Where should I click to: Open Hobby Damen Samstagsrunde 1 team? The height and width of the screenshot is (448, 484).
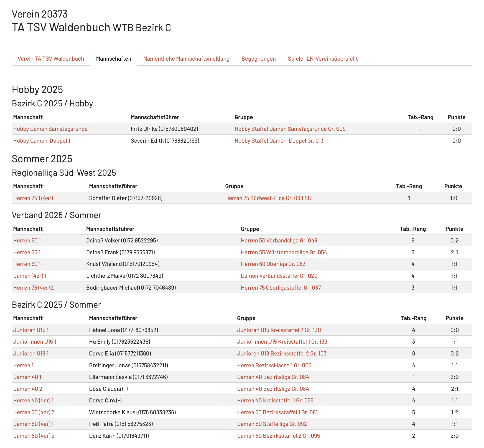click(x=52, y=129)
